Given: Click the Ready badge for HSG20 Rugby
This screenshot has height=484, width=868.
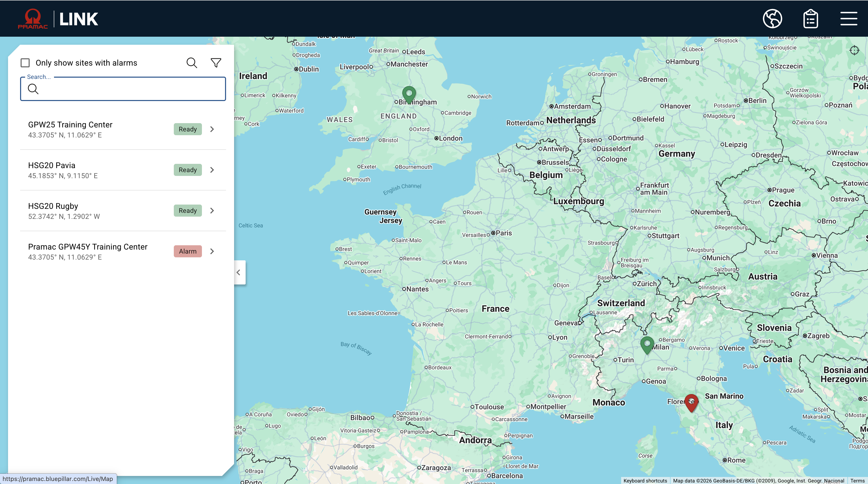Looking at the screenshot, I should point(188,211).
